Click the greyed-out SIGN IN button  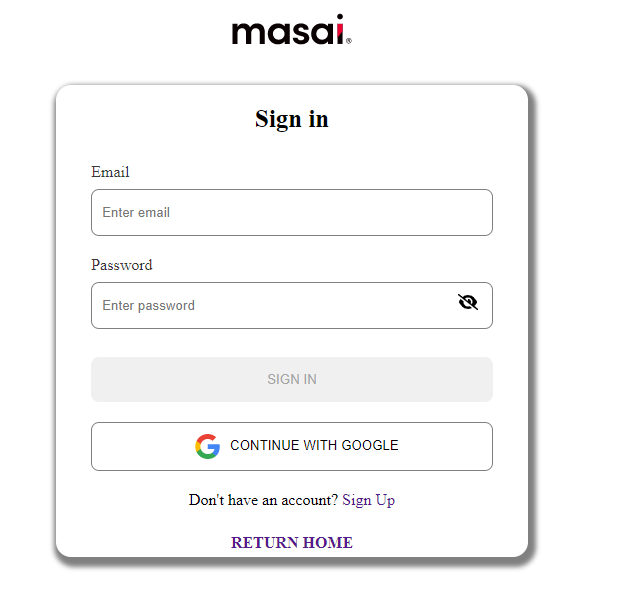coord(292,379)
